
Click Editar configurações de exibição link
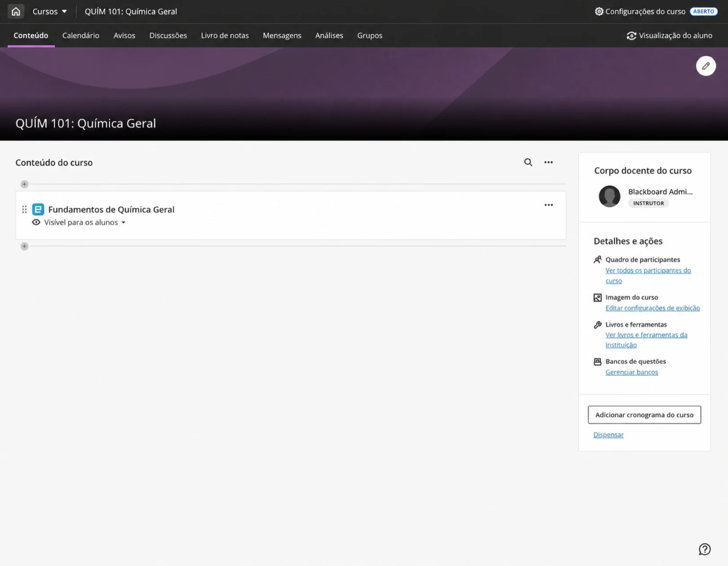click(653, 308)
